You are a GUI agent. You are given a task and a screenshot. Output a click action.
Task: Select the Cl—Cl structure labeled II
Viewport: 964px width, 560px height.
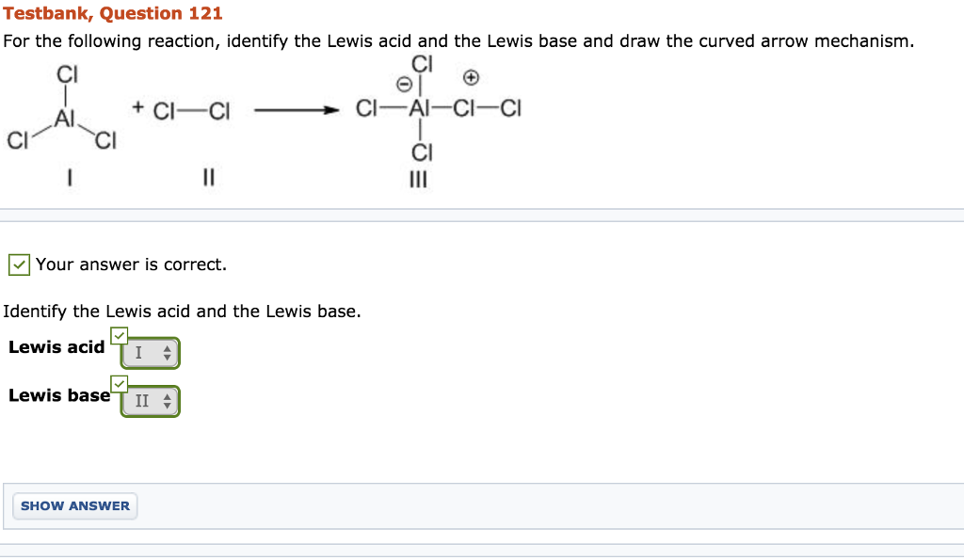(197, 108)
